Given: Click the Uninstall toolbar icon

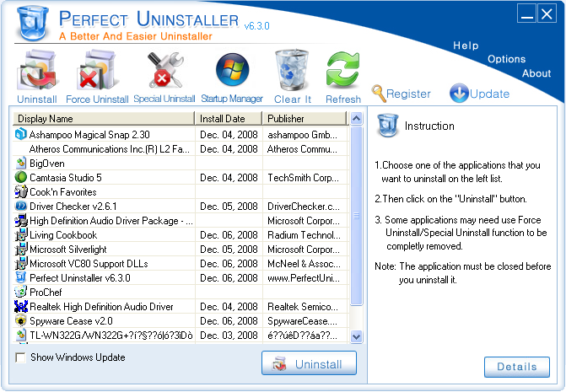Looking at the screenshot, I should tap(37, 70).
